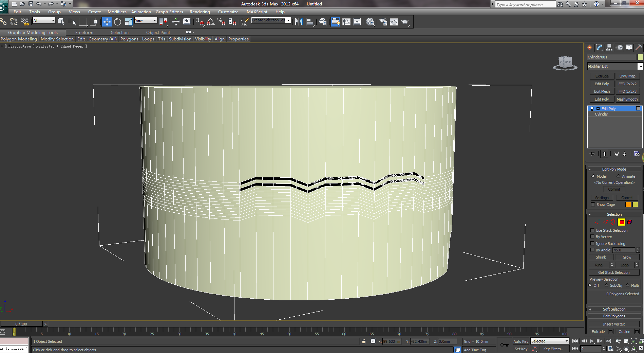This screenshot has width=644, height=353.
Task: Check Use Stack Selection
Action: pos(592,230)
